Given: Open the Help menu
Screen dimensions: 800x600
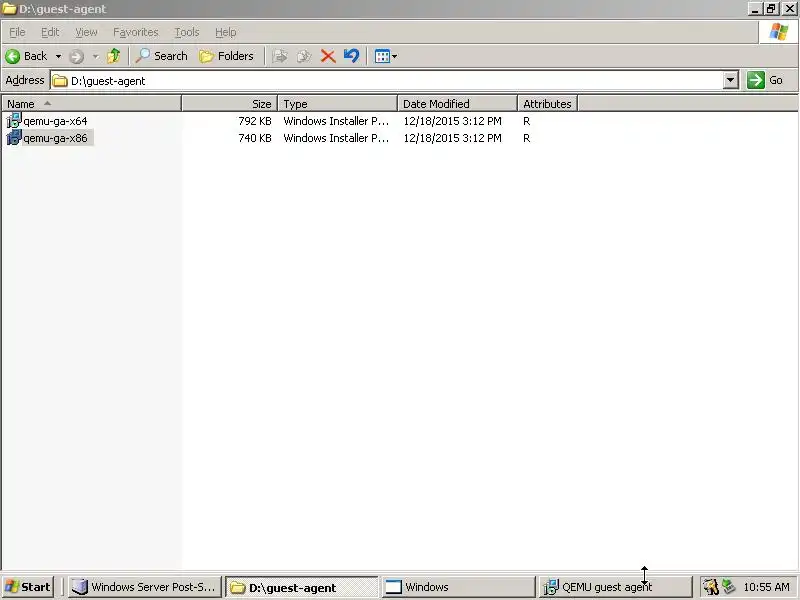Looking at the screenshot, I should point(226,32).
